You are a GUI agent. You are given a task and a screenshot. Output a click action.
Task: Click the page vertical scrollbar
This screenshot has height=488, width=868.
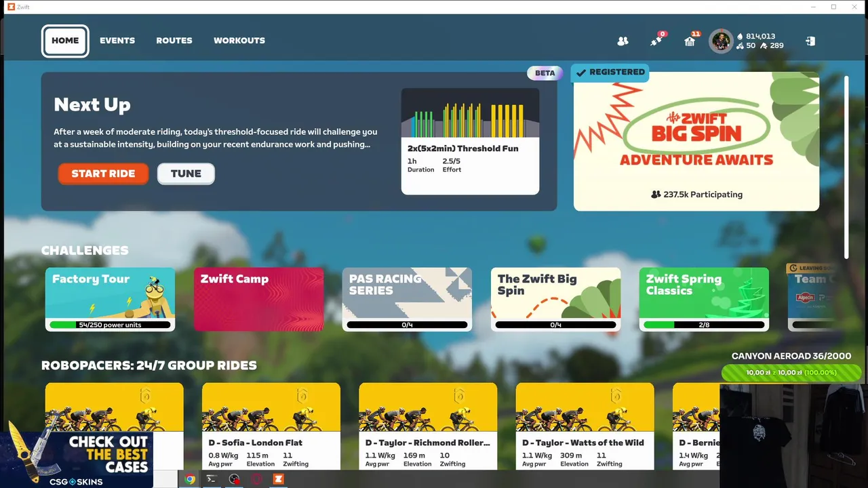point(846,166)
